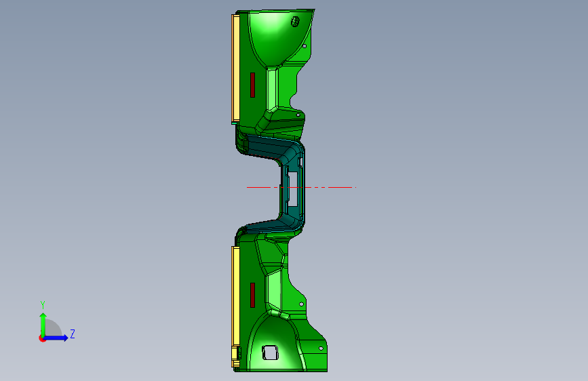Select the upper yellow strip on the model
The width and height of the screenshot is (588, 381).
coord(236,68)
